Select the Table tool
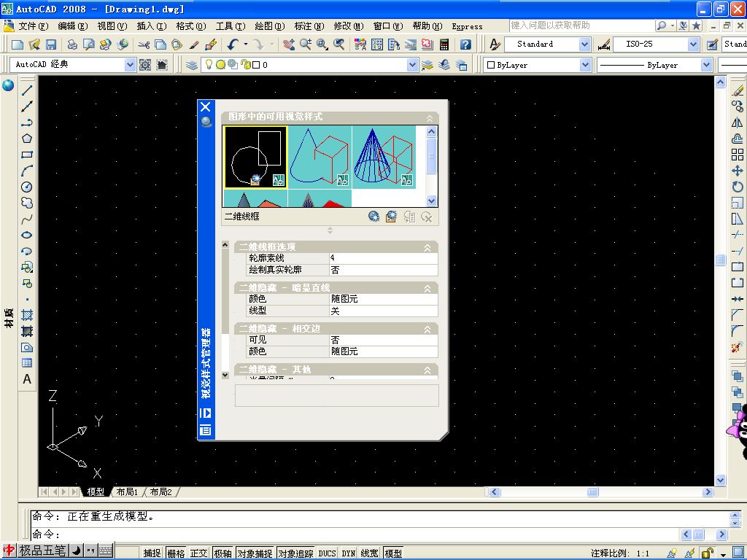Screen dimensions: 747x560 (27, 363)
